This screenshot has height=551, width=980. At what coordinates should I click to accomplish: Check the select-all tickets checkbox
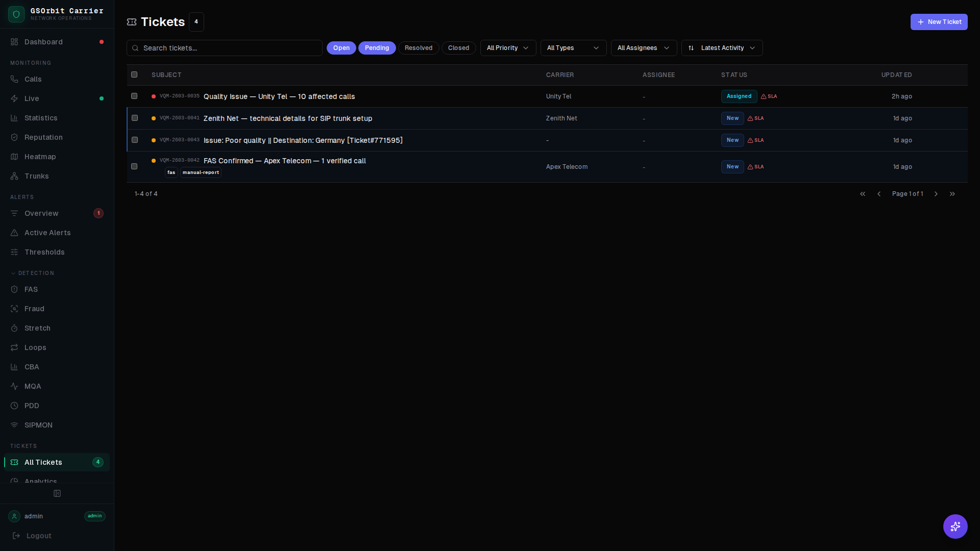tap(134, 74)
